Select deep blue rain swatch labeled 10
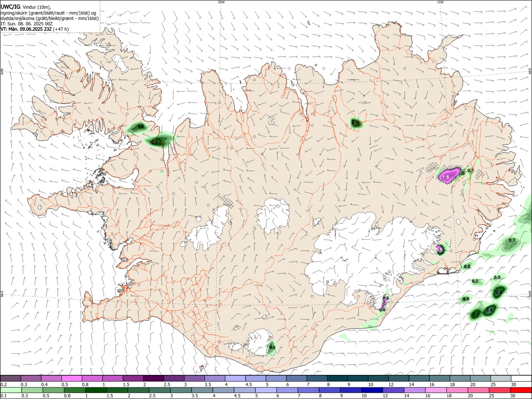The height and width of the screenshot is (399, 532). pyautogui.click(x=372, y=390)
